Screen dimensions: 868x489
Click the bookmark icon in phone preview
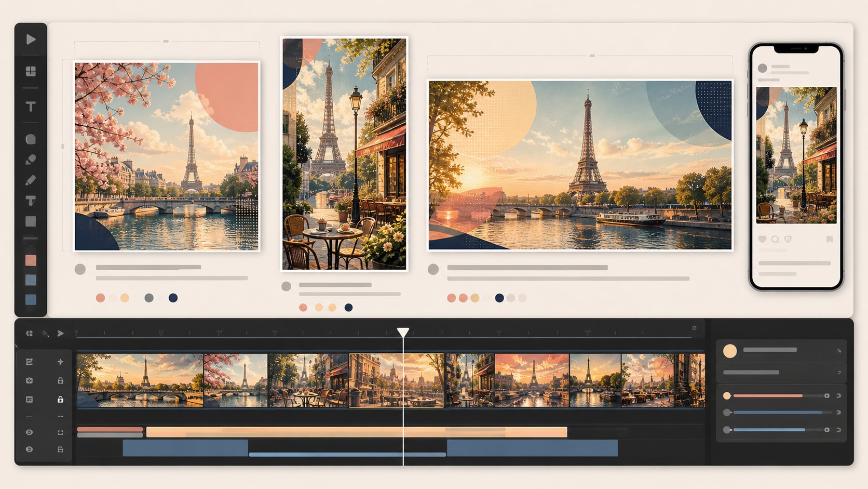click(830, 239)
